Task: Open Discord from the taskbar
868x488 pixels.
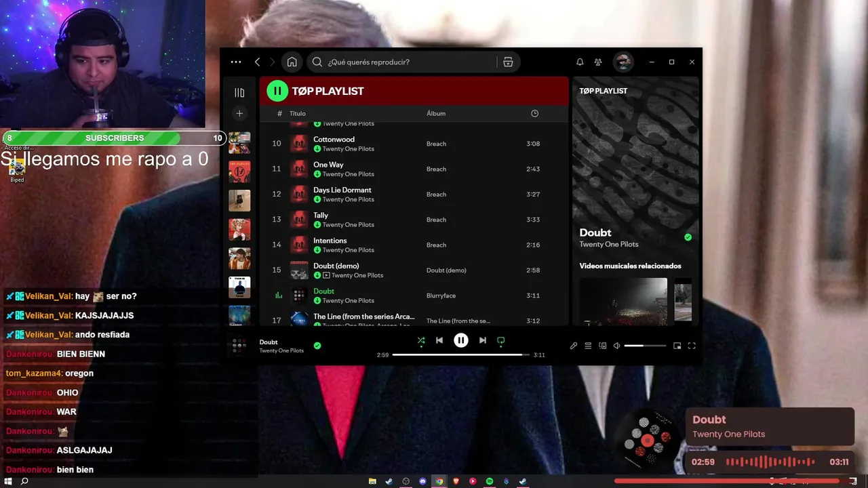Action: pyautogui.click(x=422, y=481)
